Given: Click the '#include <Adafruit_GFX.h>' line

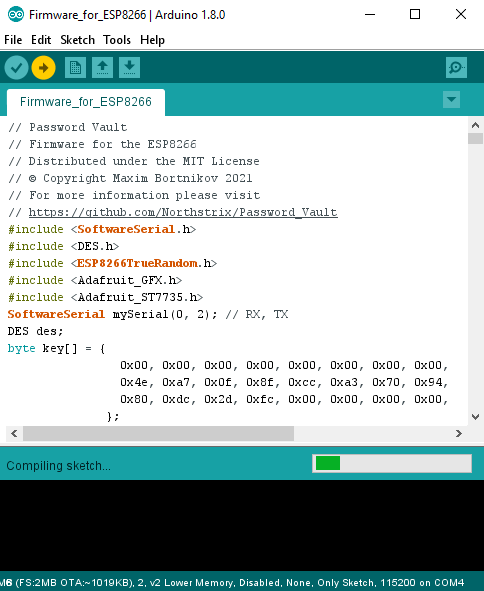Looking at the screenshot, I should 95,280.
